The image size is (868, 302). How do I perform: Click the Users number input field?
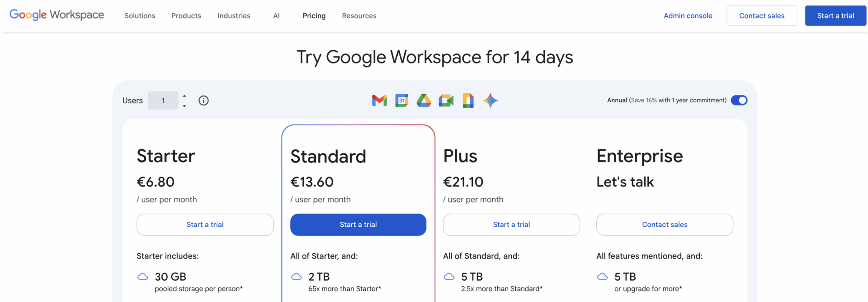tap(163, 101)
